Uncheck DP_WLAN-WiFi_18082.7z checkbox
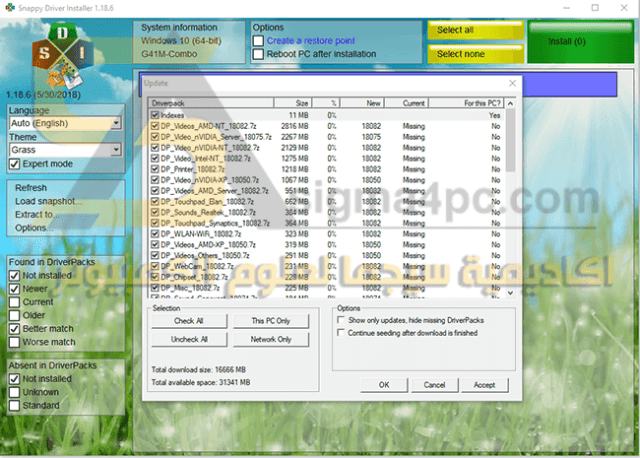The image size is (640, 458). tap(155, 234)
